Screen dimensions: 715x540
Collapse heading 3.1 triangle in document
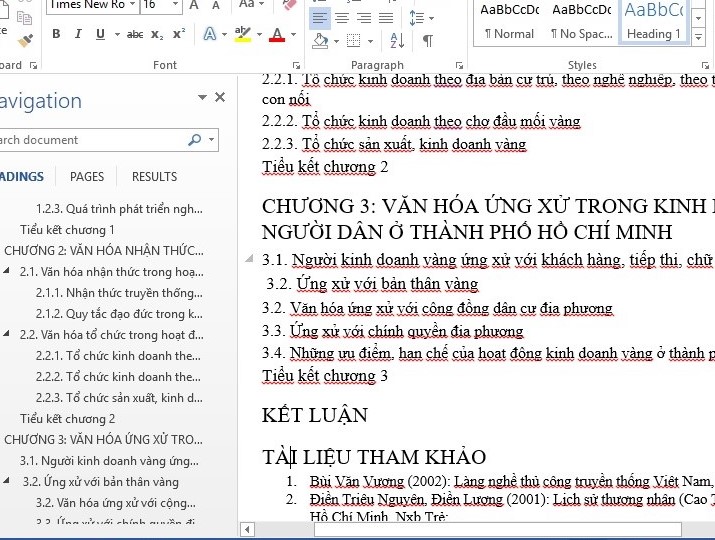(249, 259)
